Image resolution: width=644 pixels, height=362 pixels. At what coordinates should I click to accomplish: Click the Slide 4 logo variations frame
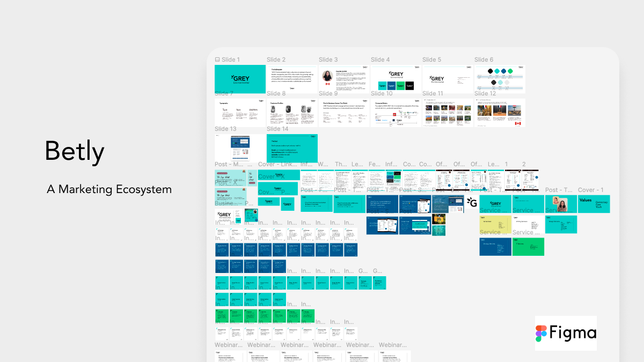click(x=396, y=79)
